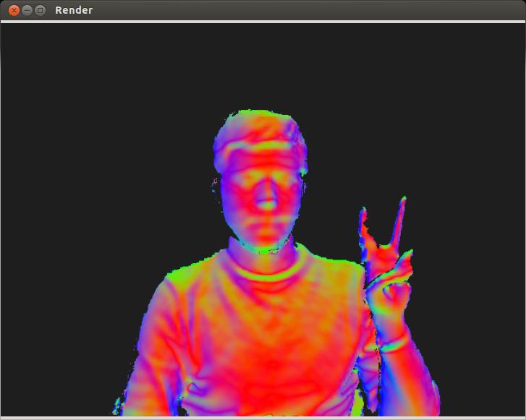Pick the green shirt collar band
Image resolution: width=526 pixels, height=420 pixels.
(268, 275)
